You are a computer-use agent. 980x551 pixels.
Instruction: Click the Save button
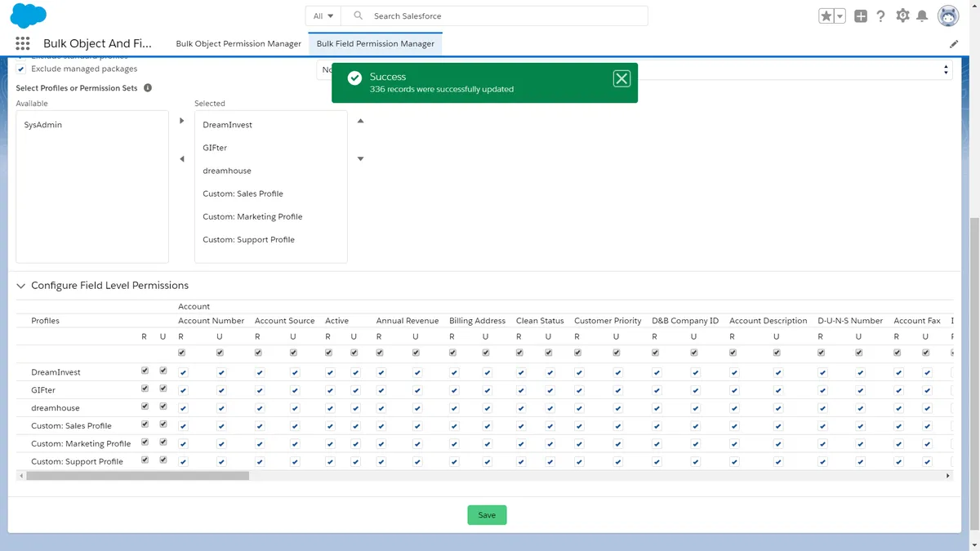[x=487, y=515]
